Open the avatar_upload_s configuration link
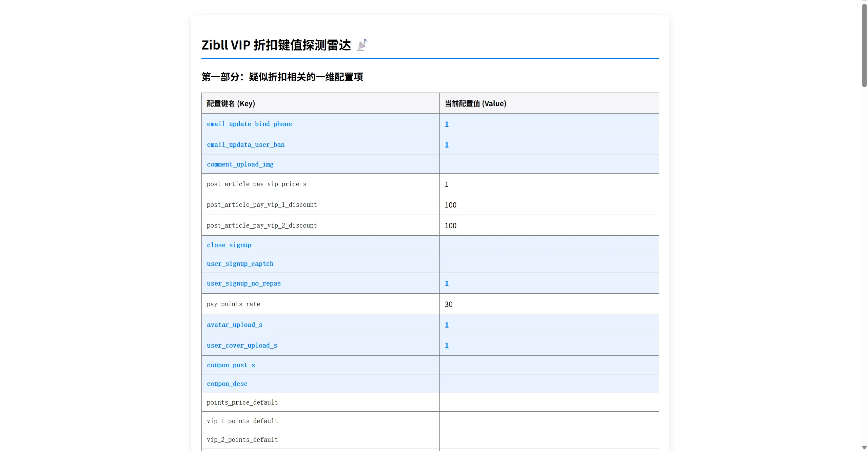 tap(234, 325)
